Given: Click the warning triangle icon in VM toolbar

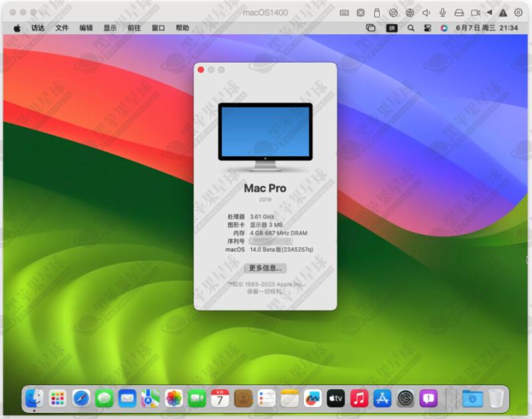Looking at the screenshot, I should (503, 13).
